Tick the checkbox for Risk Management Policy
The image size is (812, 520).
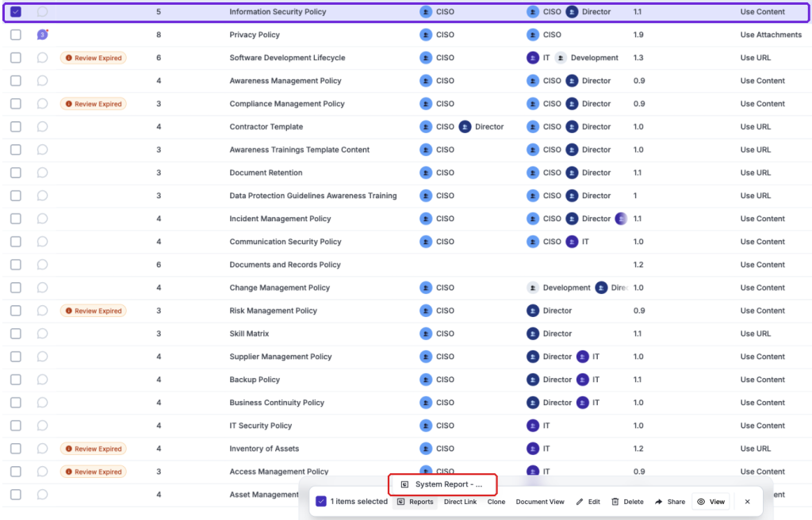(x=16, y=311)
